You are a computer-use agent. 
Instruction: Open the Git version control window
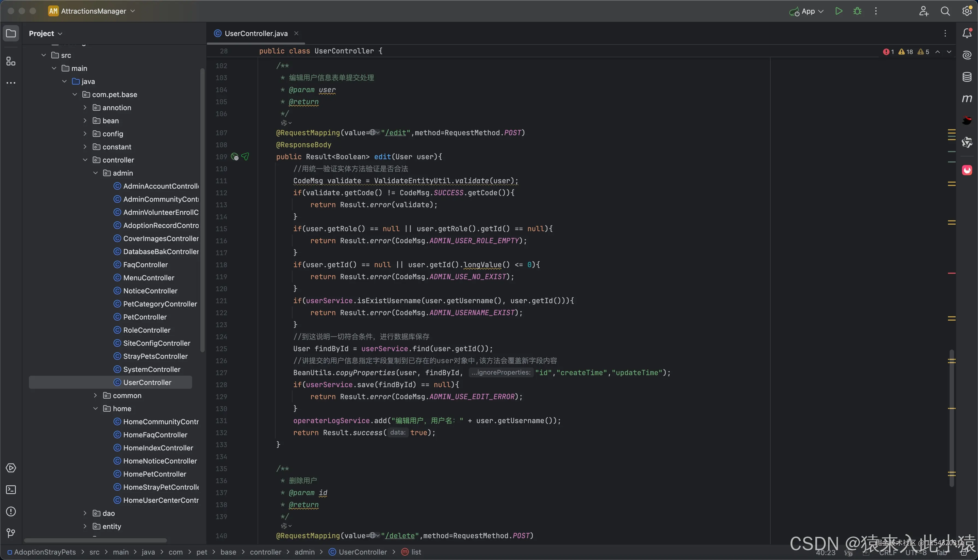tap(11, 533)
